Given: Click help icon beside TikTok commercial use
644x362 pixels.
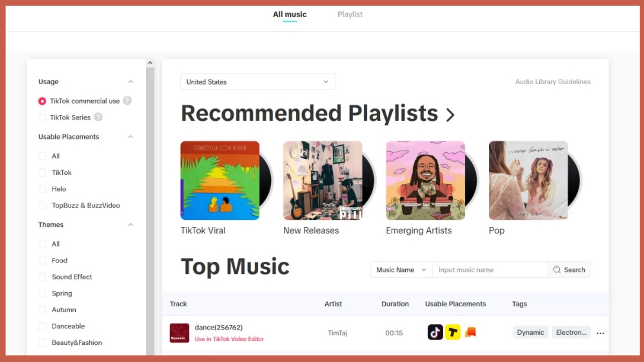Looking at the screenshot, I should (x=127, y=101).
